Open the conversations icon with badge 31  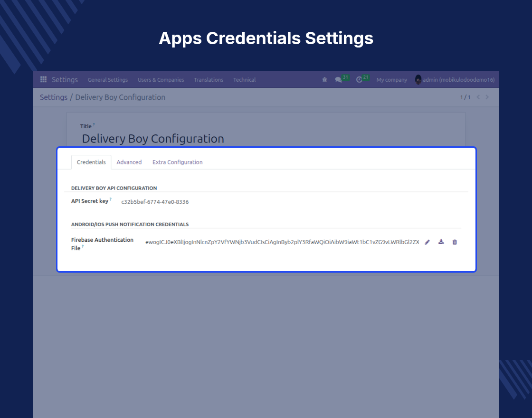(342, 79)
